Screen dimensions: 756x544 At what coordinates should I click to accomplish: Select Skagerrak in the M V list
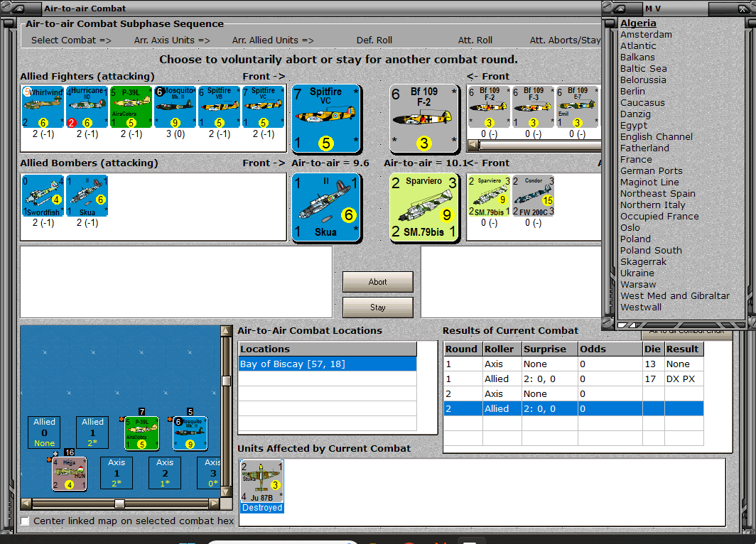(x=643, y=261)
